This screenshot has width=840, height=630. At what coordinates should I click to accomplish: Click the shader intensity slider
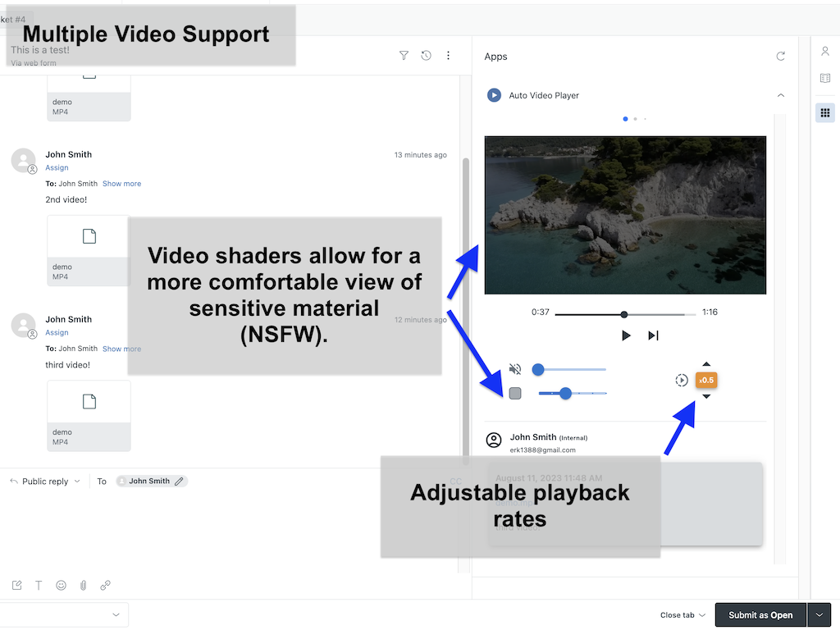click(572, 393)
